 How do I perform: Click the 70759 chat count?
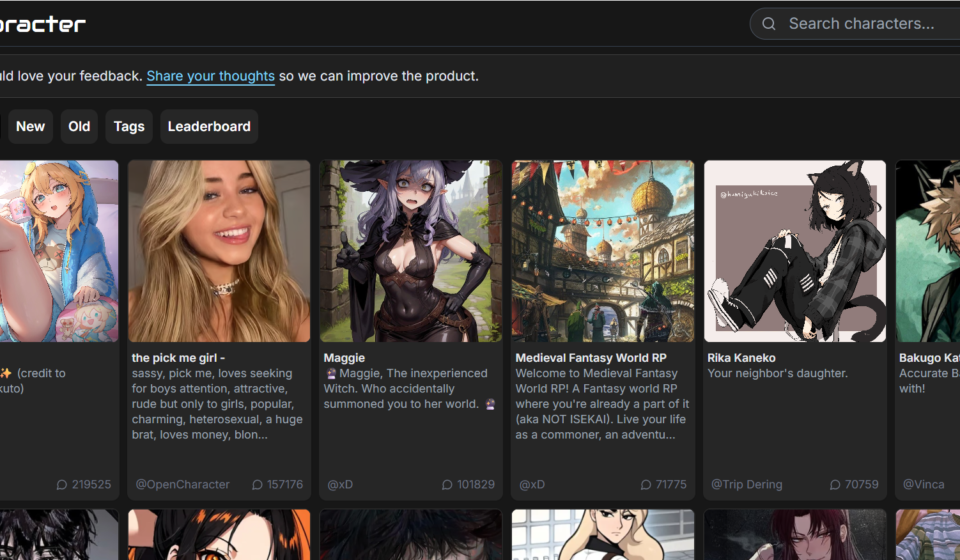coord(861,484)
